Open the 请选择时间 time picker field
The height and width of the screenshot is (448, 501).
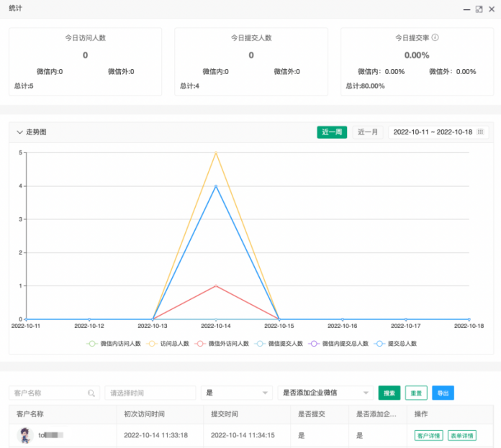[x=150, y=393]
